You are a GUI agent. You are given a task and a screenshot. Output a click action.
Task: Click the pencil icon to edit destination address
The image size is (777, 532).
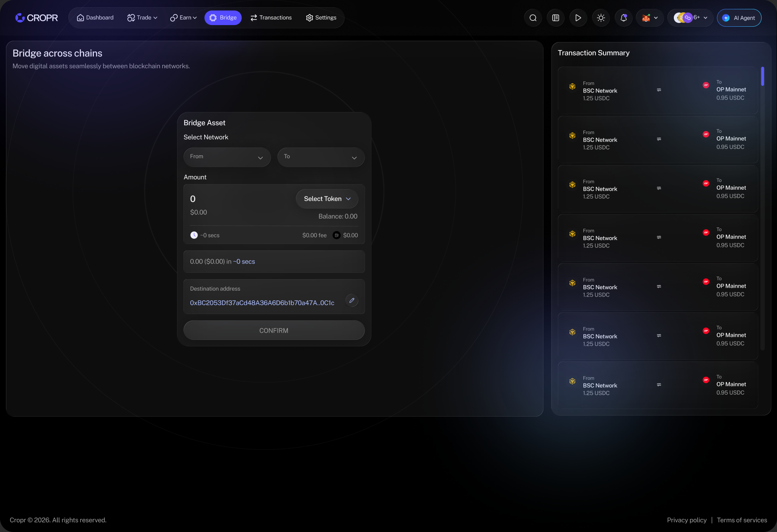click(x=352, y=300)
